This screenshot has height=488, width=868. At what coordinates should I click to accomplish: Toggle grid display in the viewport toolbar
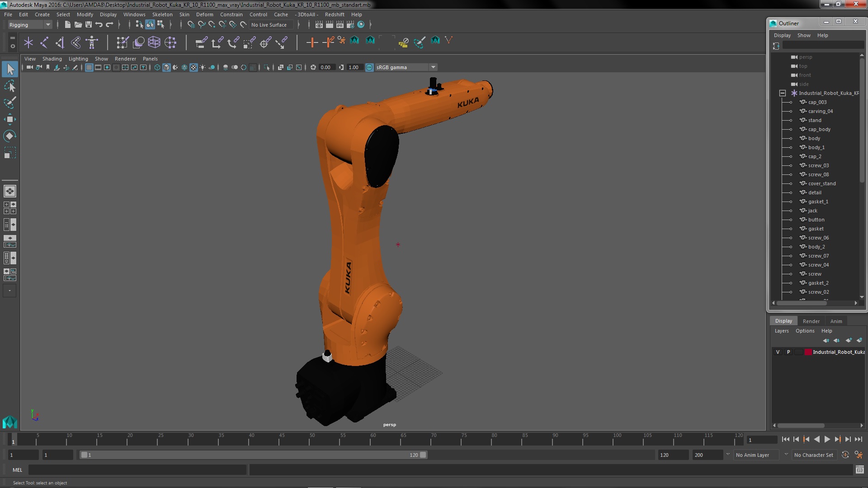coord(89,67)
